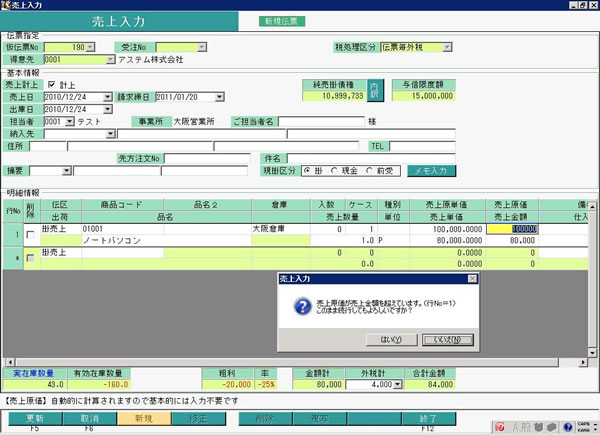Click the 商品コード column header
The width and height of the screenshot is (600, 436).
tap(122, 205)
